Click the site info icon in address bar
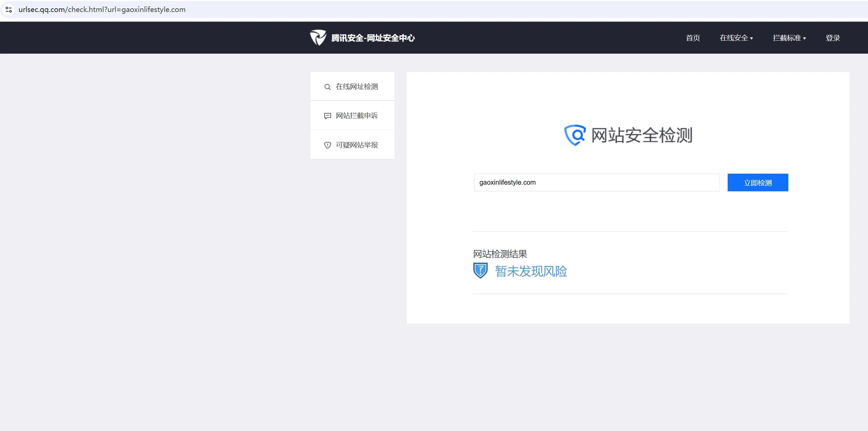This screenshot has height=431, width=868. (9, 9)
